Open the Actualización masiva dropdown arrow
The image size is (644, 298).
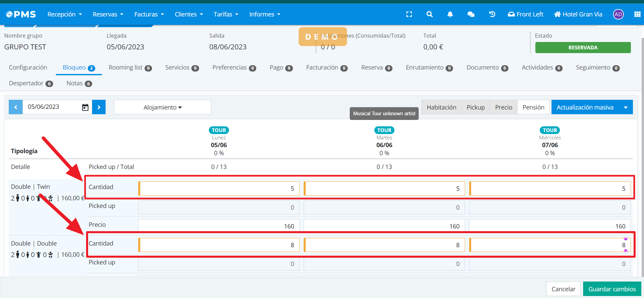pos(626,107)
